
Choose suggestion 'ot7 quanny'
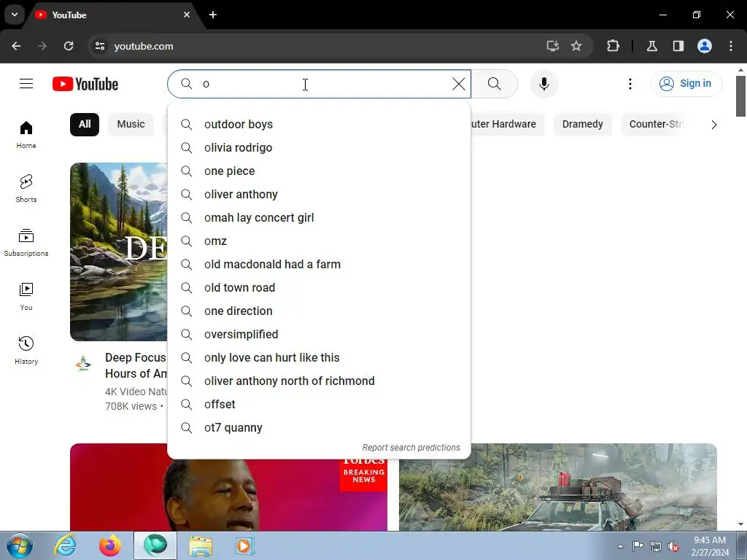point(320,427)
